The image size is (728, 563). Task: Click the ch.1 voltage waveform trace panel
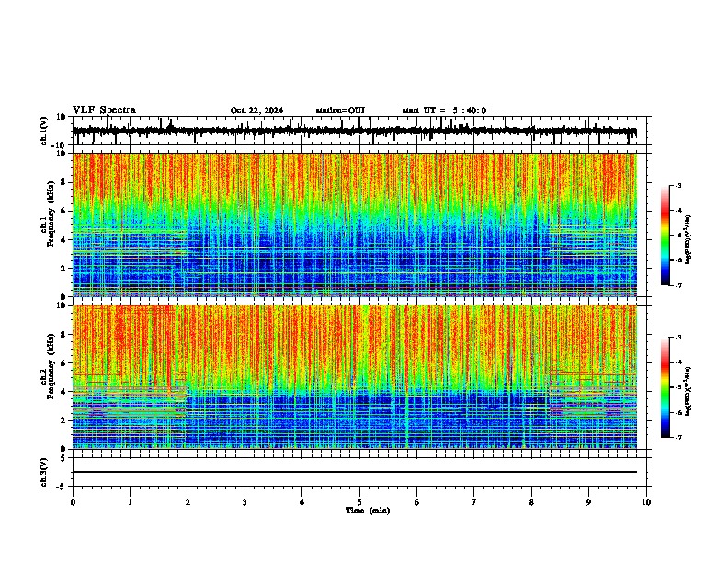point(359,131)
